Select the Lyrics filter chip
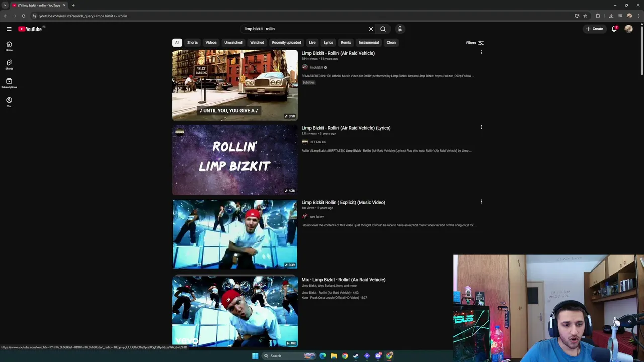The width and height of the screenshot is (644, 362). pyautogui.click(x=328, y=43)
